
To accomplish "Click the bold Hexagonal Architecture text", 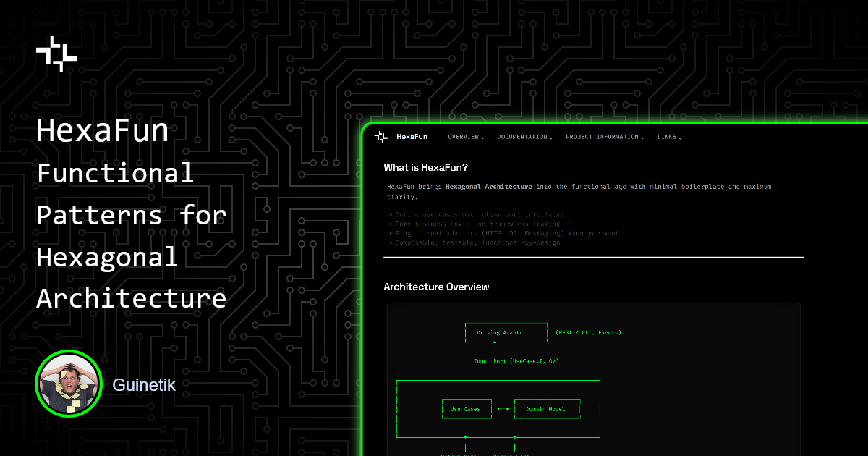I will tap(488, 187).
